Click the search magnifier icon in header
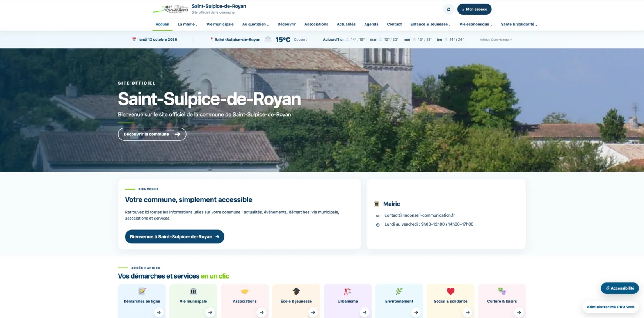 point(448,9)
